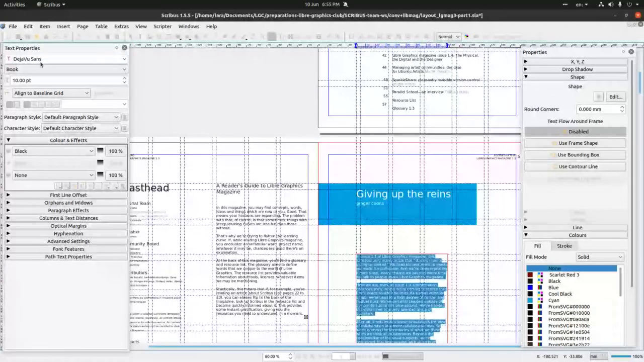Select the Cyan colour in the fill list

[x=553, y=300]
